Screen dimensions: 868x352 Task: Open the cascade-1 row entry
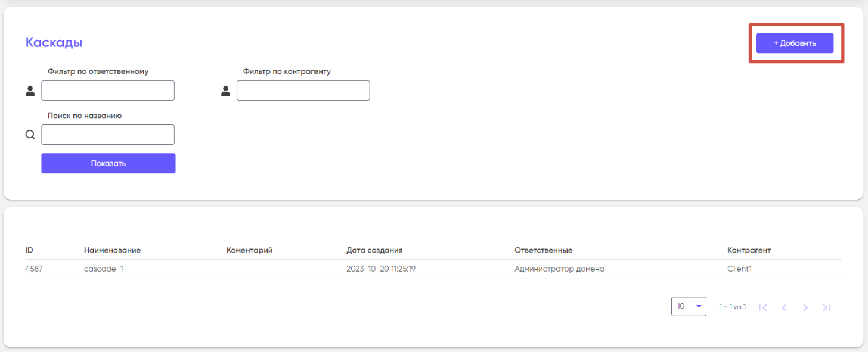click(103, 269)
